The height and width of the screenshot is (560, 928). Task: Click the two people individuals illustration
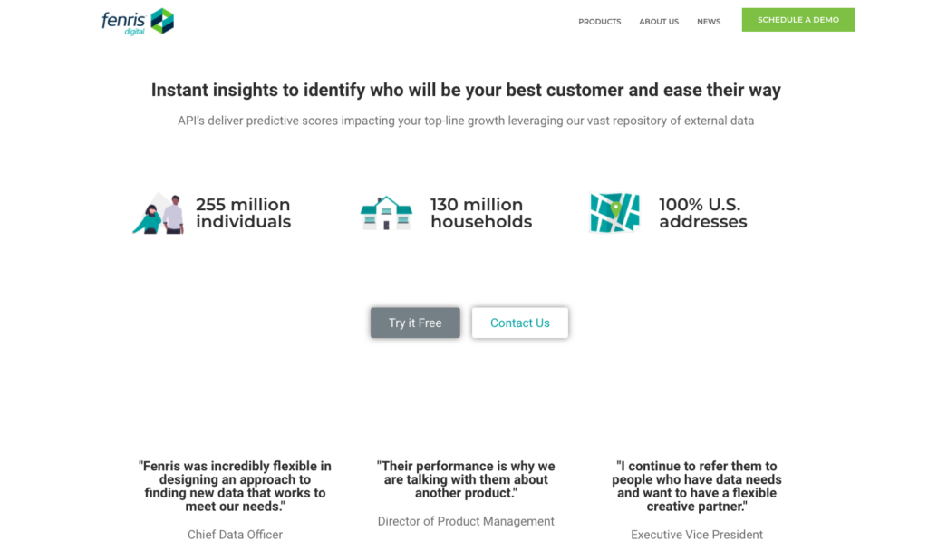click(159, 213)
